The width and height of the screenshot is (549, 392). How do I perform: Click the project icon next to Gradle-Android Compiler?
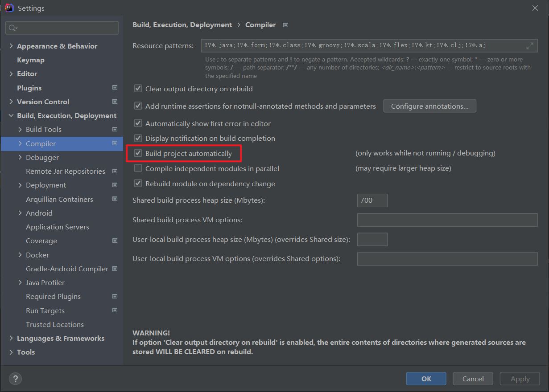click(115, 269)
